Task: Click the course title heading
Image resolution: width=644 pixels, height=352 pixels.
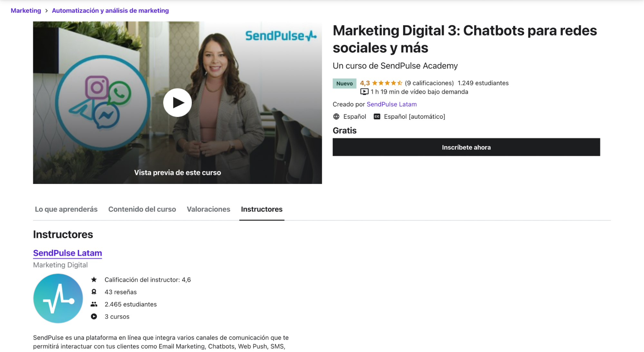Action: click(465, 39)
